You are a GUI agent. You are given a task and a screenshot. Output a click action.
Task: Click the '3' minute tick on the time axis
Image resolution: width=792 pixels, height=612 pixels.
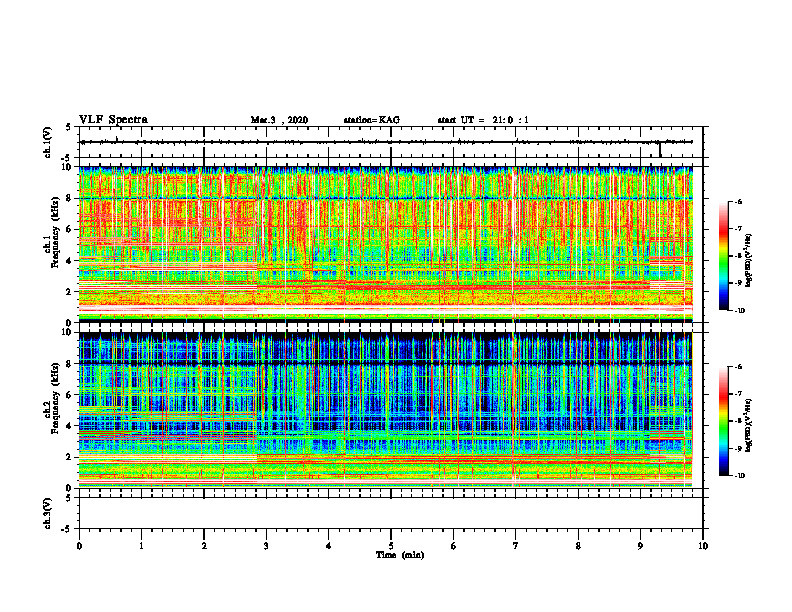coord(266,546)
